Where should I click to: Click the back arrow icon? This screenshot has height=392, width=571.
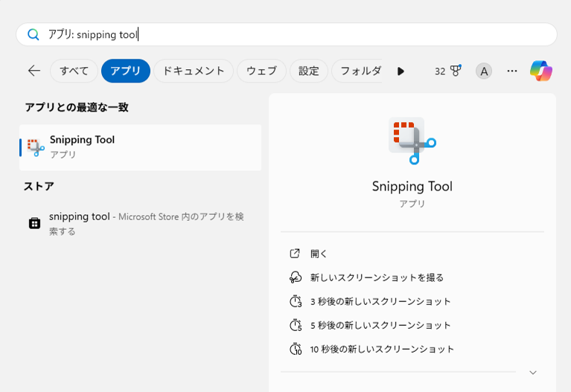pyautogui.click(x=34, y=71)
